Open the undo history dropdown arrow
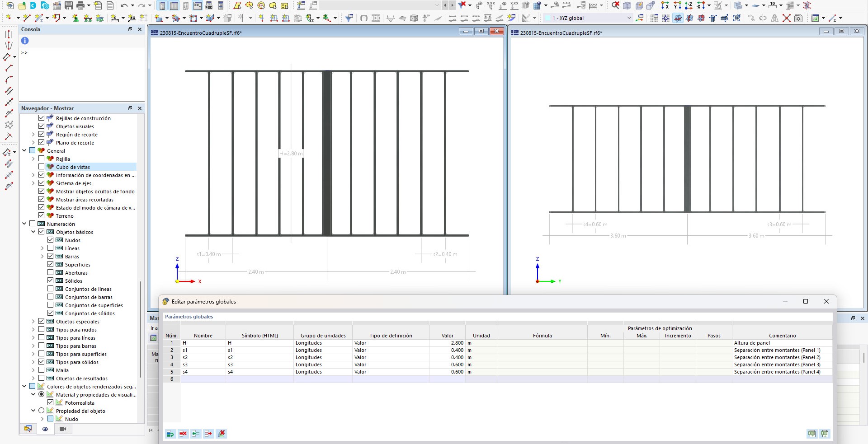Screen dimensions: 868x444 coord(132,5)
